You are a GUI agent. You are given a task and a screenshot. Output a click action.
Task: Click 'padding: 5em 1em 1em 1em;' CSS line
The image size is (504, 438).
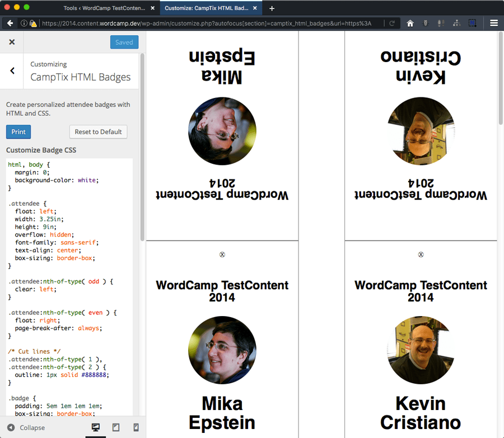coord(58,406)
